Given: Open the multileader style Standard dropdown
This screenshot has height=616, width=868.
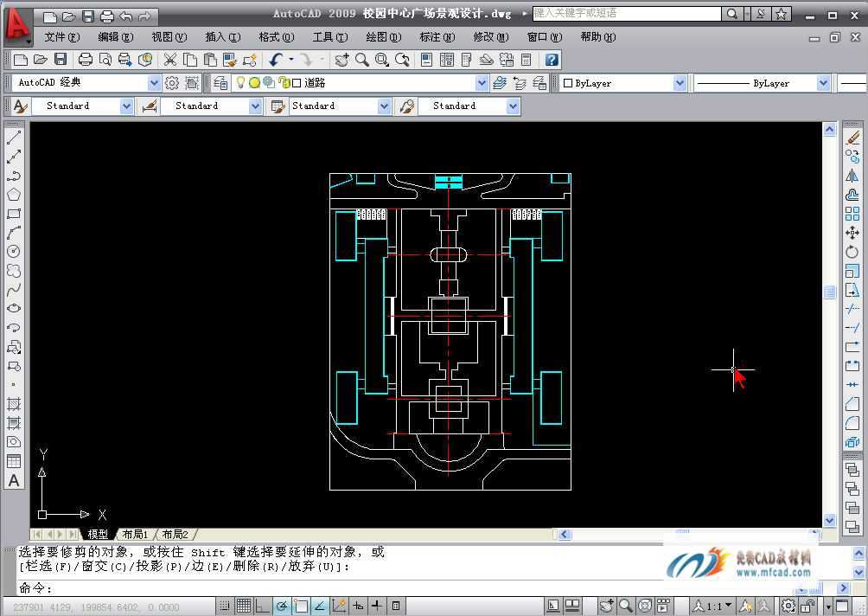Looking at the screenshot, I should (x=514, y=106).
